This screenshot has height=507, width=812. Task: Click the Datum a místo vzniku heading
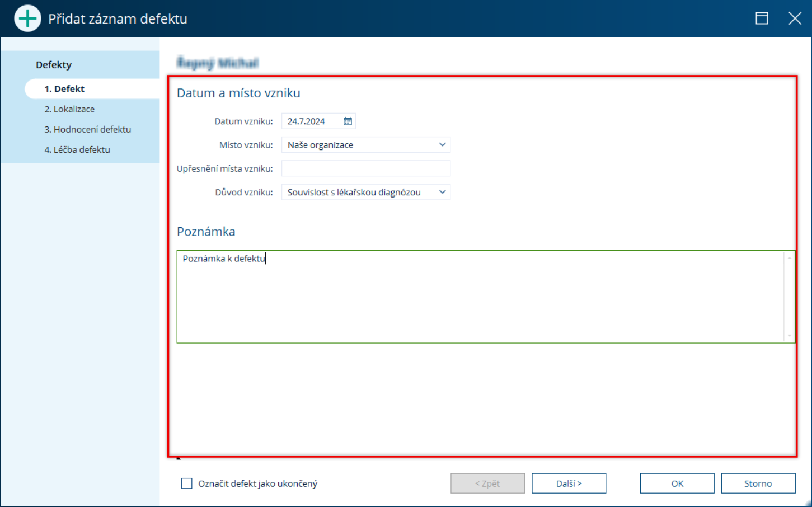coord(238,93)
